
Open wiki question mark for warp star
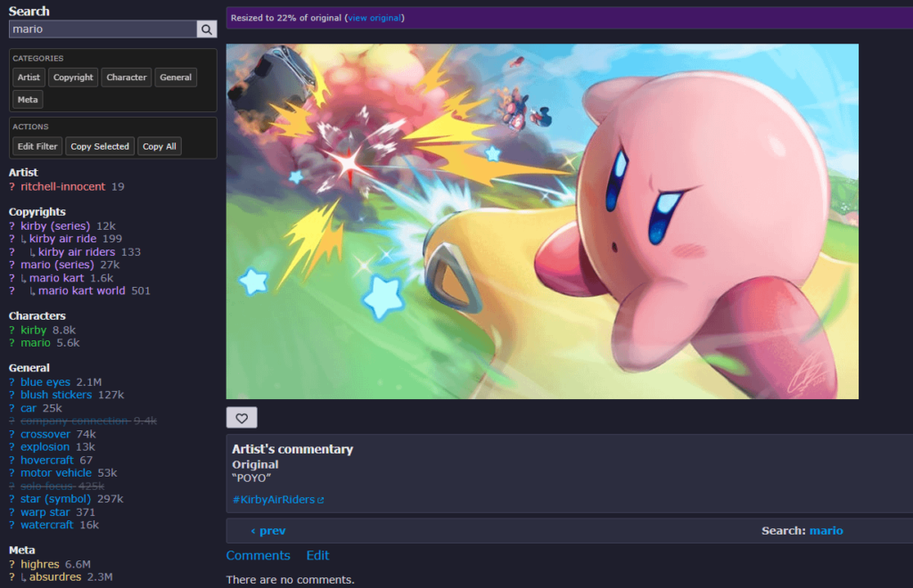(12, 512)
